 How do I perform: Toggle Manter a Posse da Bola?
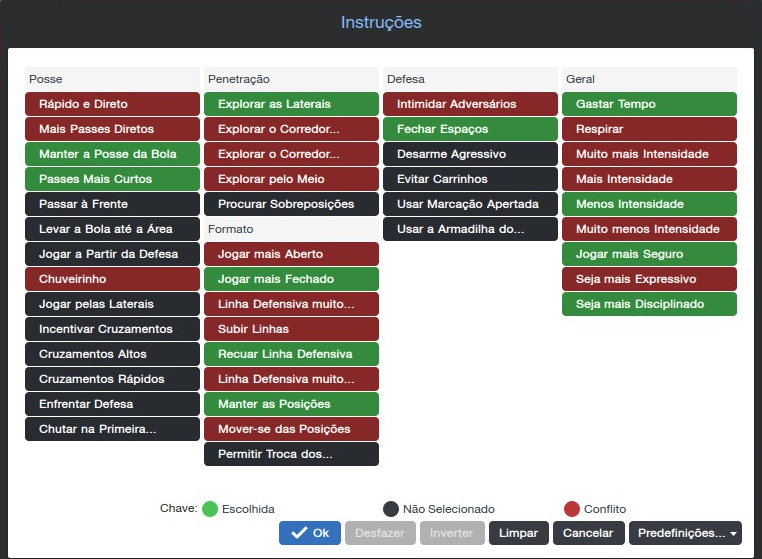(112, 154)
